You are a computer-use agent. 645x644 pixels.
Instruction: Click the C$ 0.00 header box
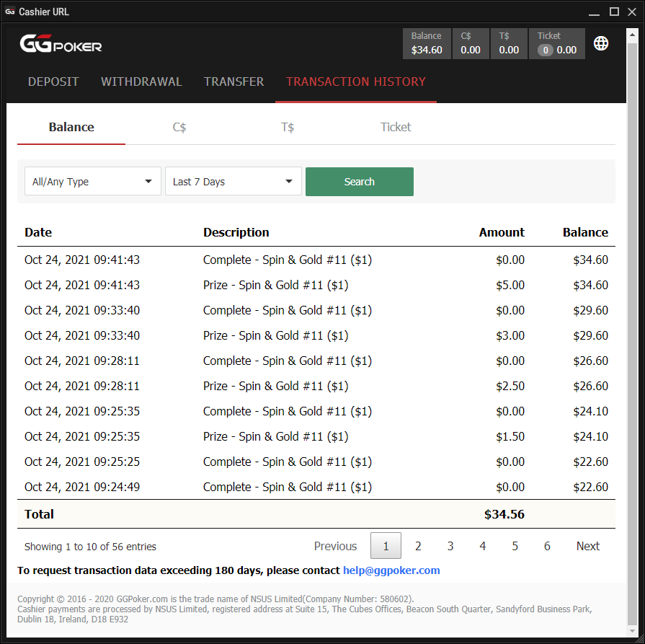[471, 44]
